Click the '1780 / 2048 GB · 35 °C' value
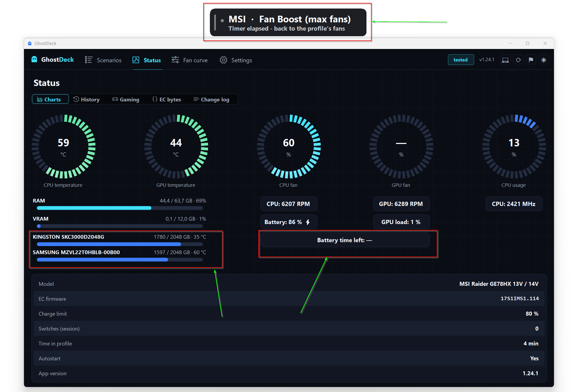This screenshot has height=392, width=579. point(180,237)
